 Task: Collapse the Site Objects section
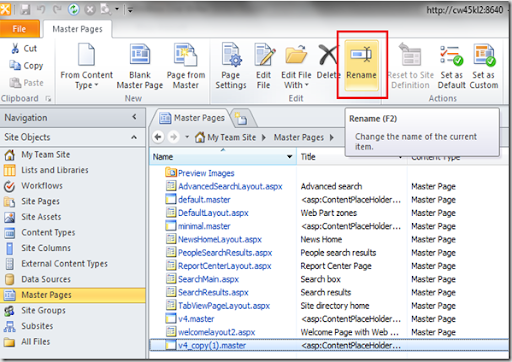(134, 137)
